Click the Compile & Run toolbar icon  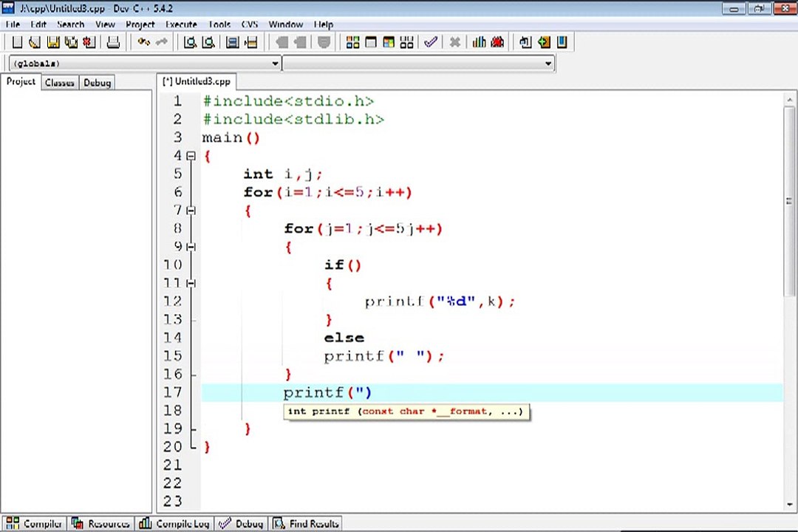pos(389,42)
